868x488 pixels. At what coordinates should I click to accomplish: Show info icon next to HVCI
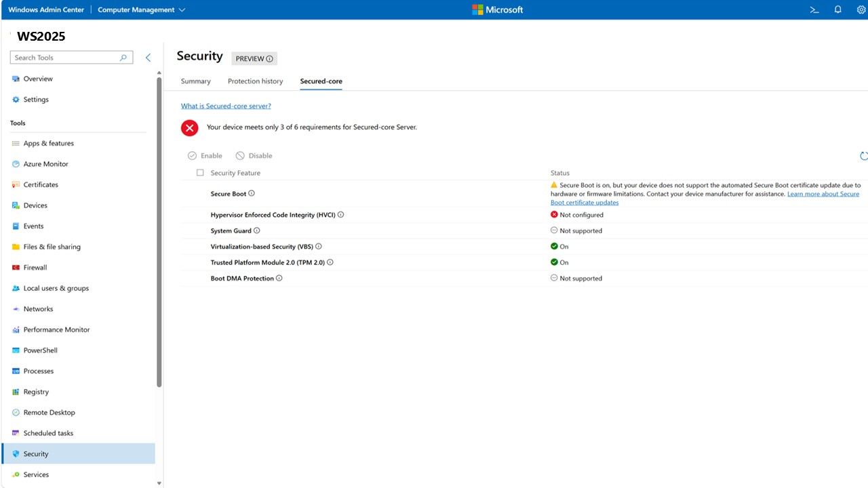click(340, 214)
